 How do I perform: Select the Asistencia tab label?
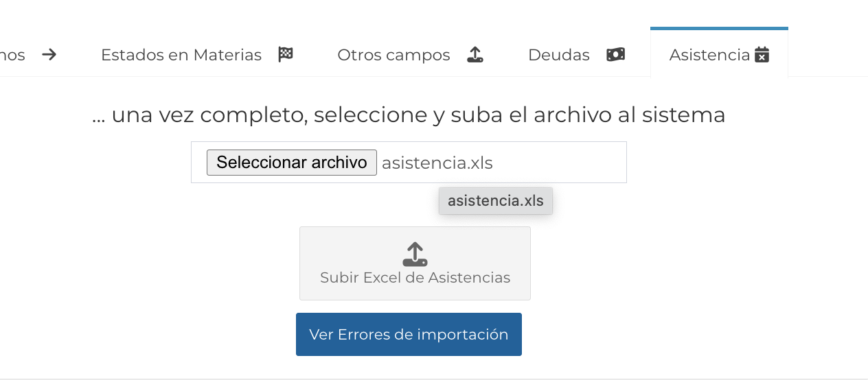click(709, 55)
